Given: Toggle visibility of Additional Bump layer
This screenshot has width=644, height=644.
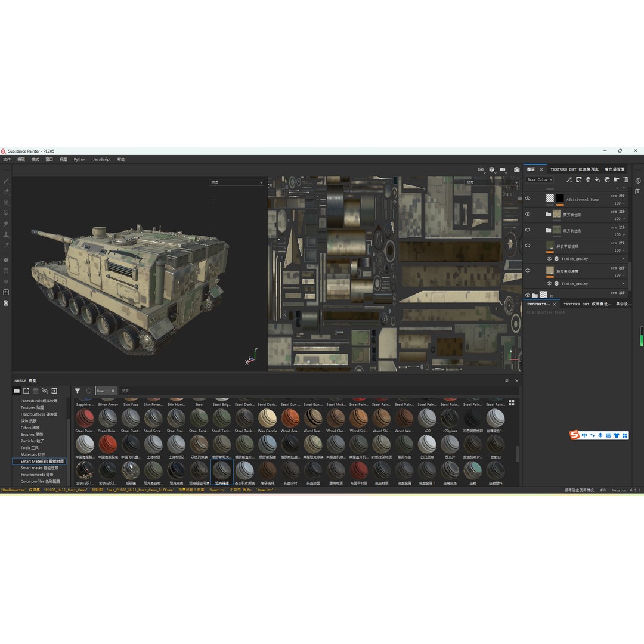Looking at the screenshot, I should point(528,199).
